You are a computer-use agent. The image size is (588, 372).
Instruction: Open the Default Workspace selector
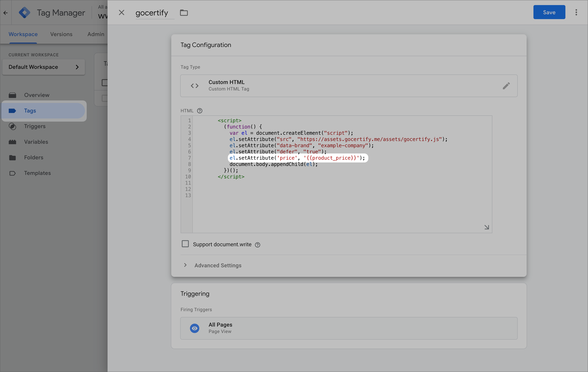(43, 67)
